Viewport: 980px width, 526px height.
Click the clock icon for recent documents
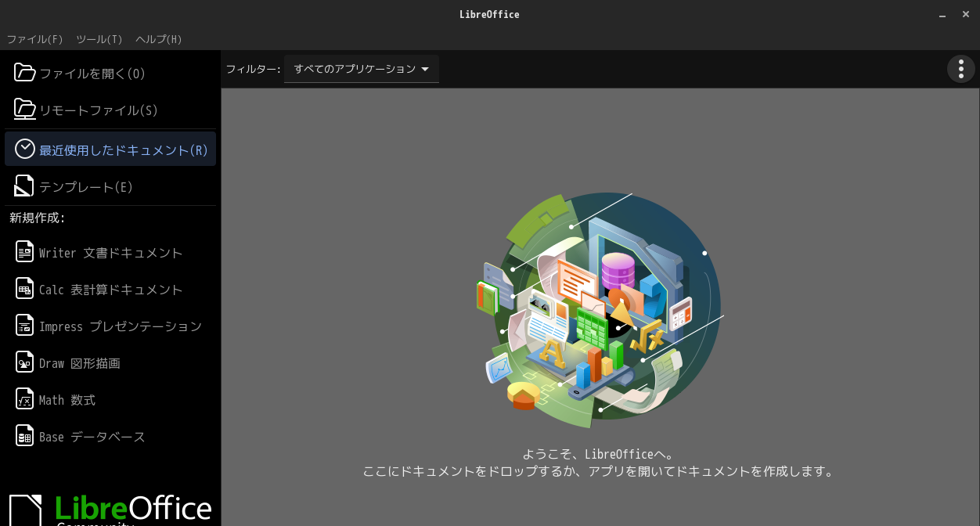pos(25,149)
